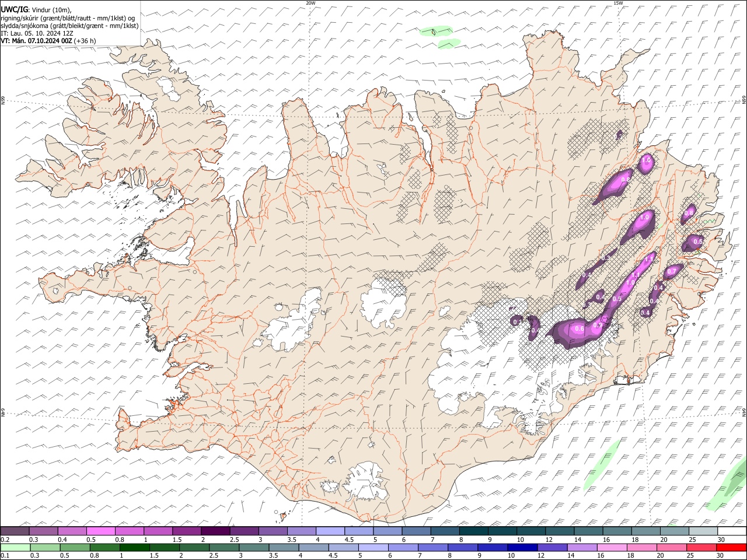Select the violet swatch labeled 14 in bottom legend row
The image size is (747, 560).
click(x=581, y=547)
